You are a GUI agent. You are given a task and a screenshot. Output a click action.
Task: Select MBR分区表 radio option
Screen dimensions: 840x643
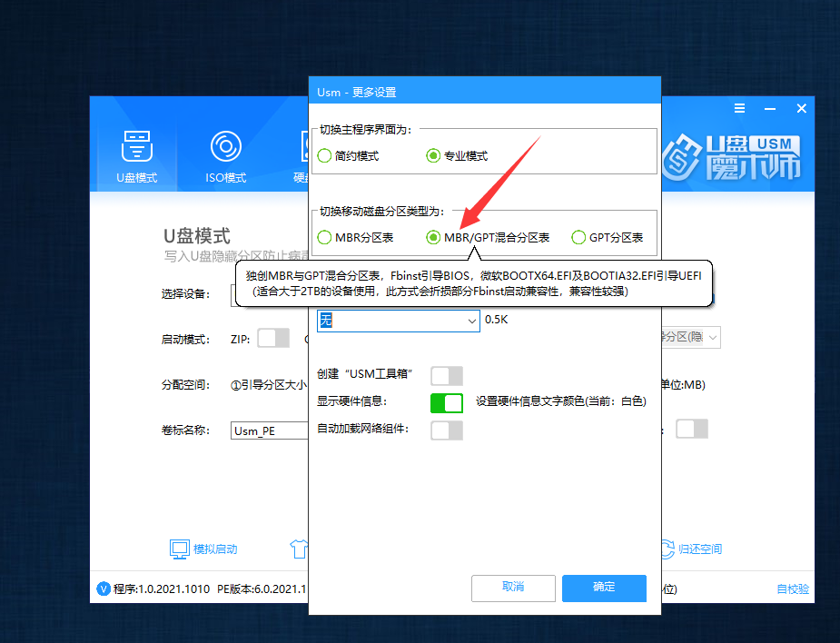click(324, 237)
